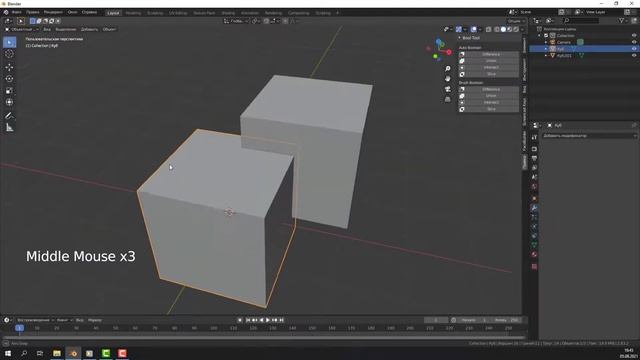The width and height of the screenshot is (640, 360).
Task: Click the Blender icon in Windows taskbar
Action: (x=73, y=353)
